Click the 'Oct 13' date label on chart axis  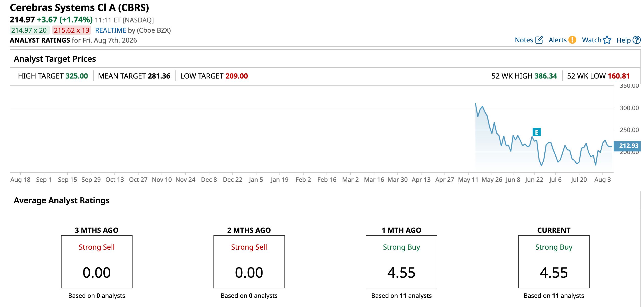[115, 180]
